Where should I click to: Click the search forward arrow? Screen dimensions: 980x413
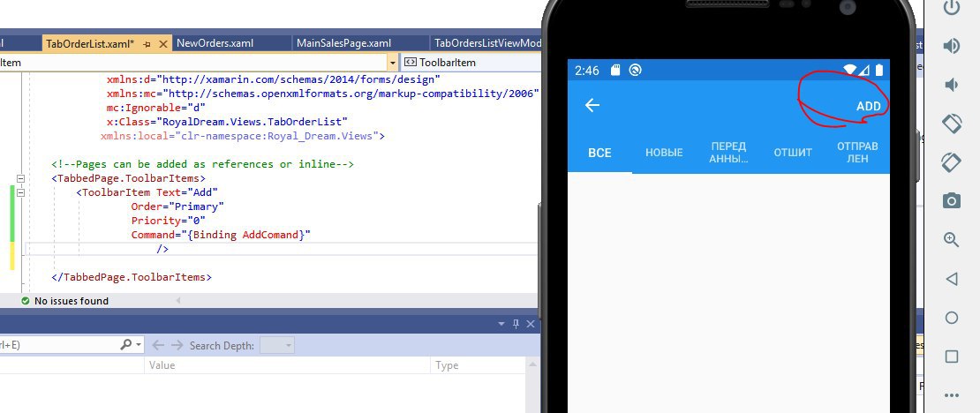(x=177, y=345)
